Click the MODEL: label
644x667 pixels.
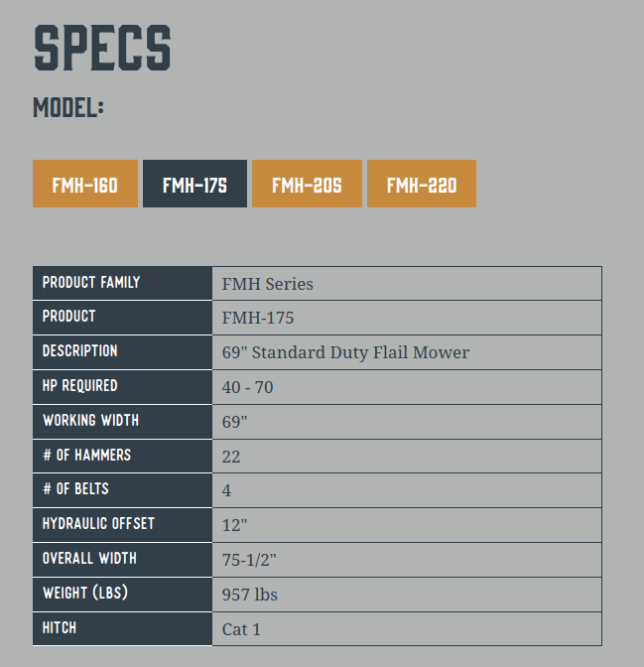68,107
